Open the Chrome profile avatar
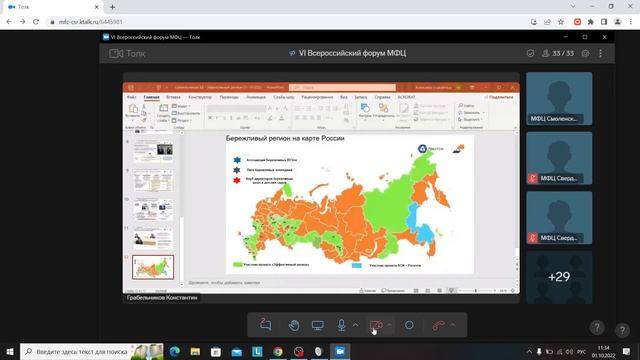Screen dimensions: 640x360 [x=618, y=22]
